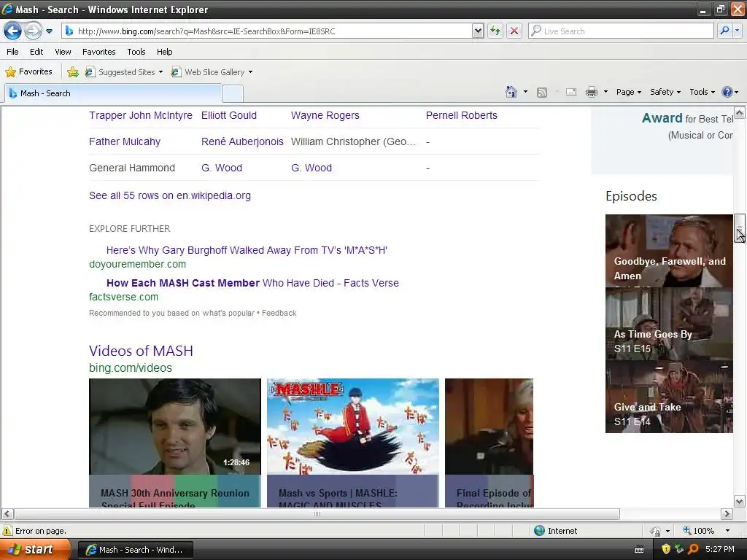
Task: Open the Windows start button
Action: [35, 549]
